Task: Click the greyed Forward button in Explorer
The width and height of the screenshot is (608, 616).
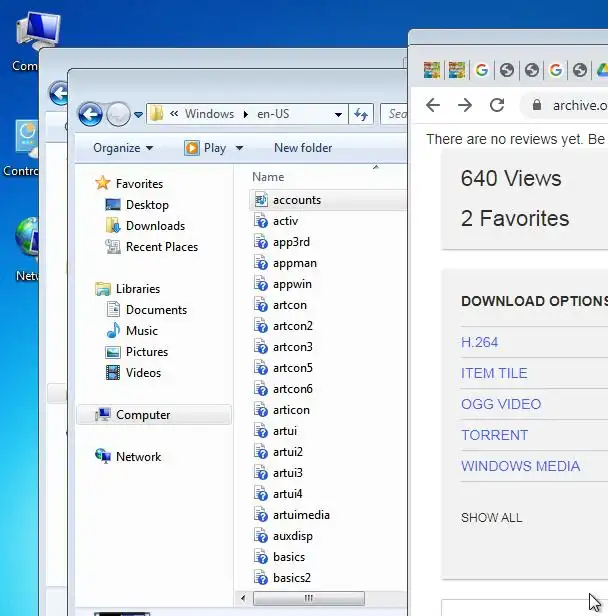Action: (118, 114)
